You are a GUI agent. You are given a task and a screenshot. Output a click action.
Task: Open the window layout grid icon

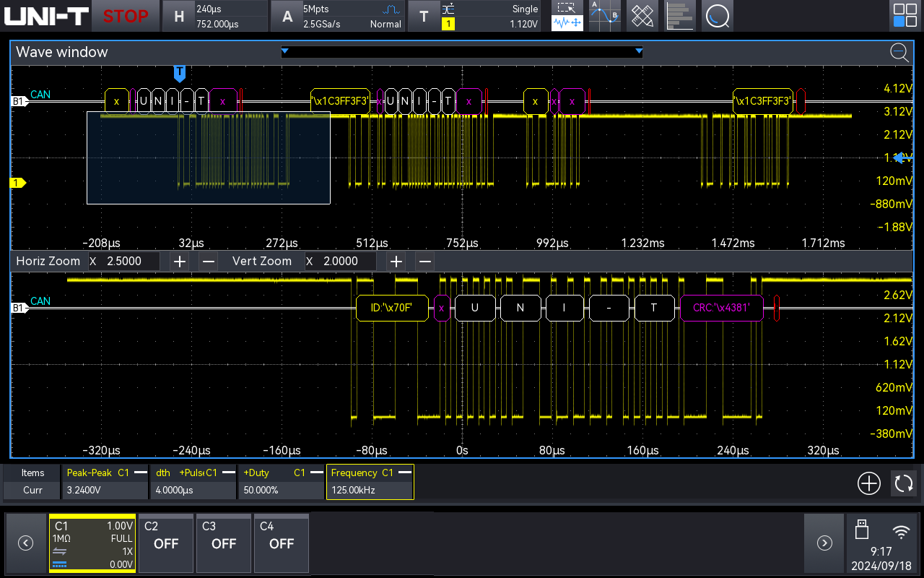tap(905, 16)
